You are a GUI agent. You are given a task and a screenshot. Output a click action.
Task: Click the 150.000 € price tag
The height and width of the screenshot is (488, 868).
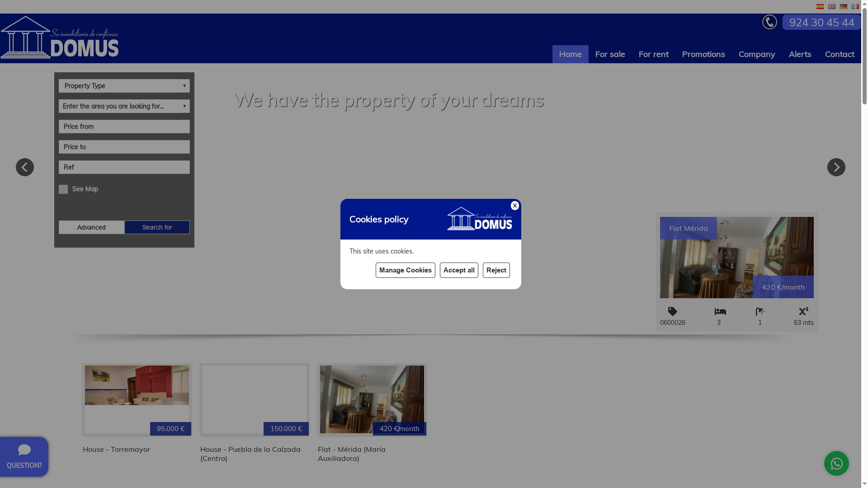point(286,429)
